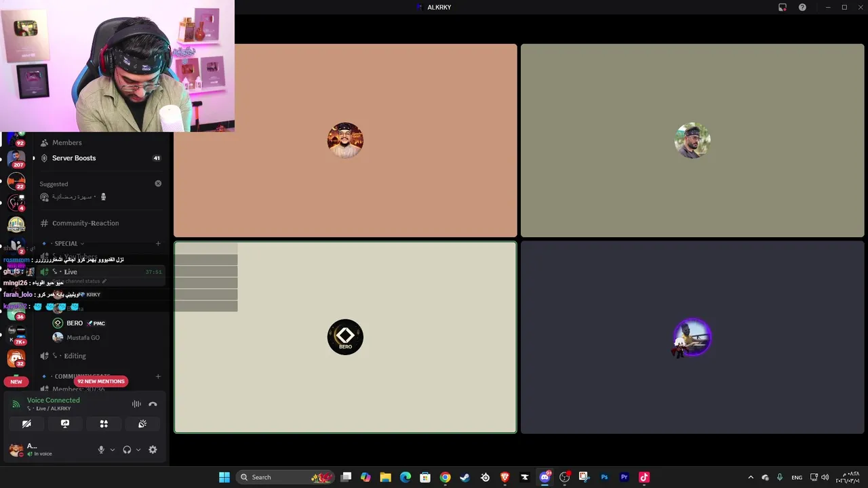Jump to 92 New Mentions
This screenshot has width=868, height=488.
click(x=101, y=381)
